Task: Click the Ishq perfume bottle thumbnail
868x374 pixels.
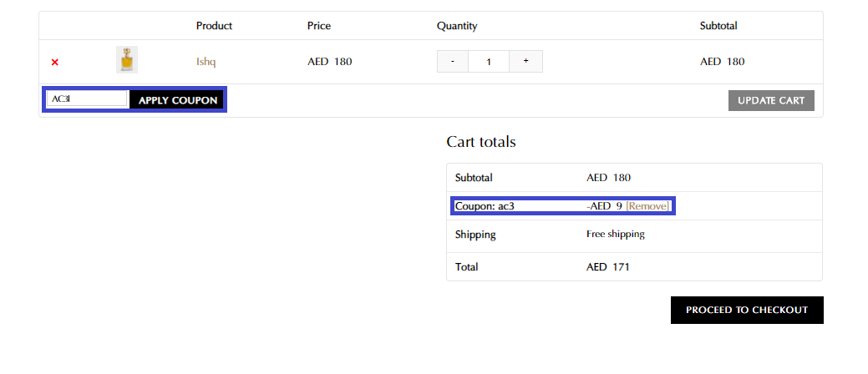Action: click(x=126, y=60)
